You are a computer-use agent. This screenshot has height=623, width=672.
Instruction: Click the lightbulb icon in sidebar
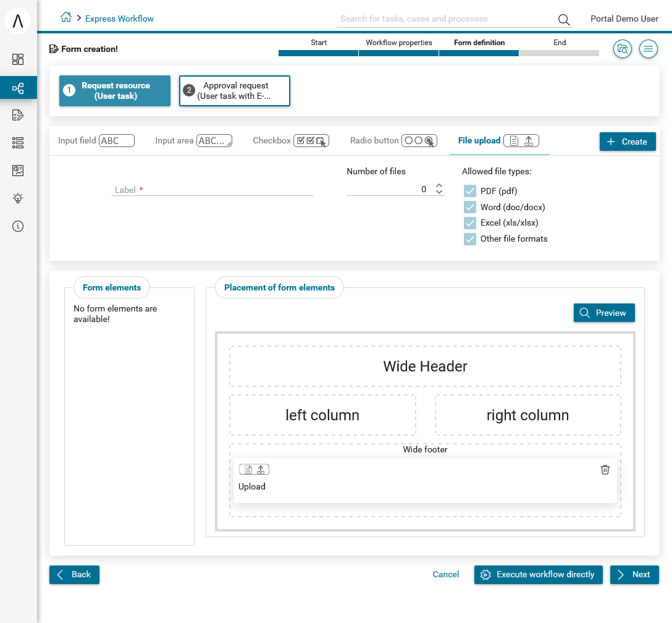click(18, 198)
